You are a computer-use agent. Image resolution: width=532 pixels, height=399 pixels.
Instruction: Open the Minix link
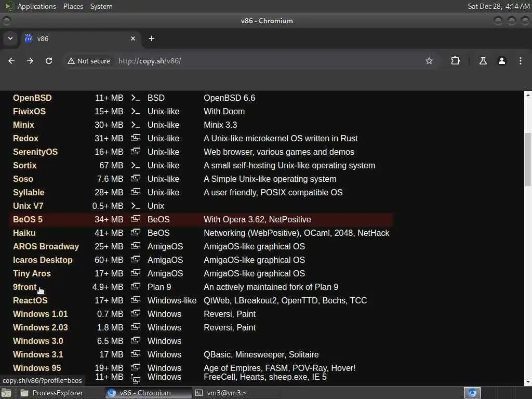23,125
